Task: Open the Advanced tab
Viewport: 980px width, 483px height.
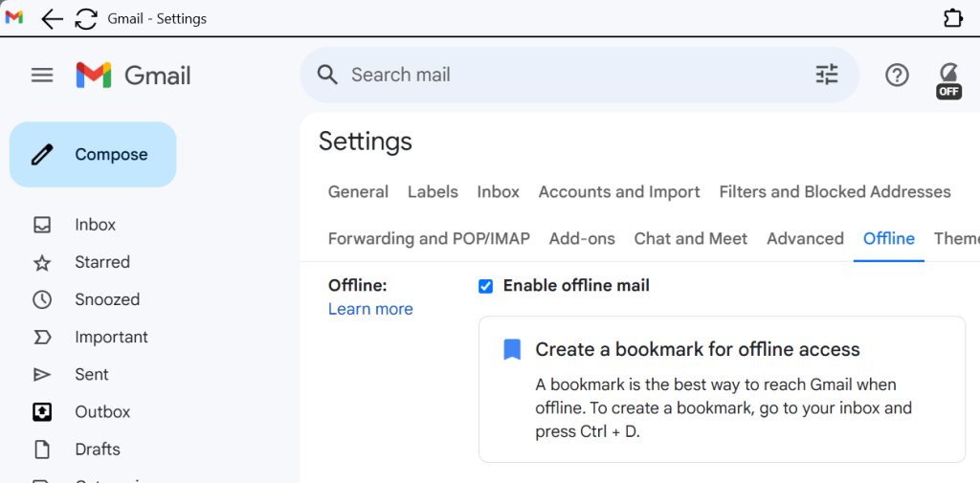Action: point(805,239)
